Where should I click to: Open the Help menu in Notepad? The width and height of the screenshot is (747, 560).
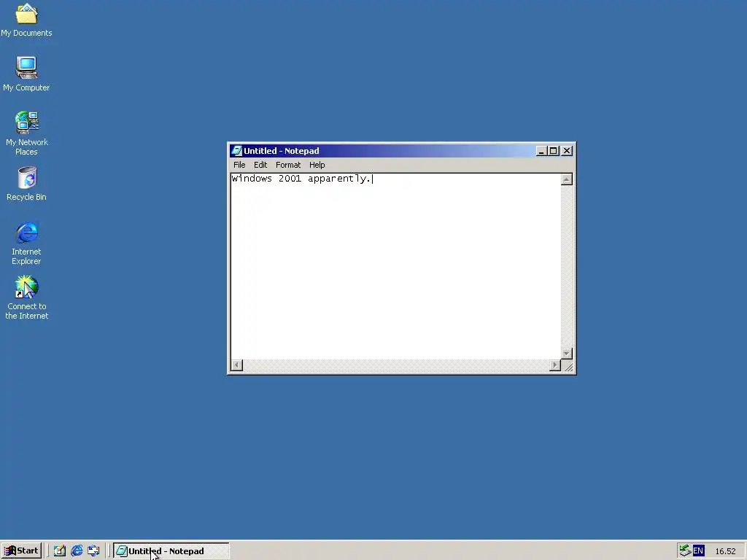pos(317,165)
